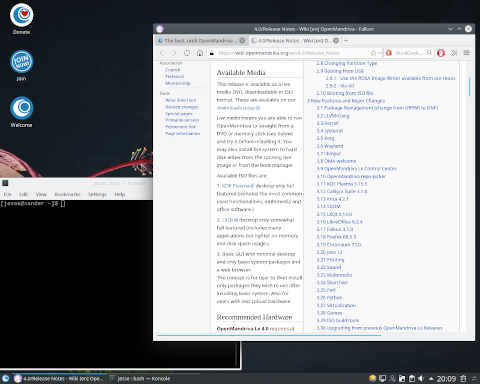Open Konsole Help menu
The width and height of the screenshot is (480, 384).
tap(120, 194)
